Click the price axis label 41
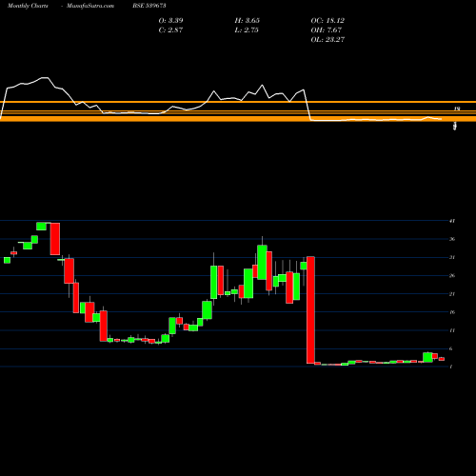Image resolution: width=476 pixels, height=476 pixels. 452,221
